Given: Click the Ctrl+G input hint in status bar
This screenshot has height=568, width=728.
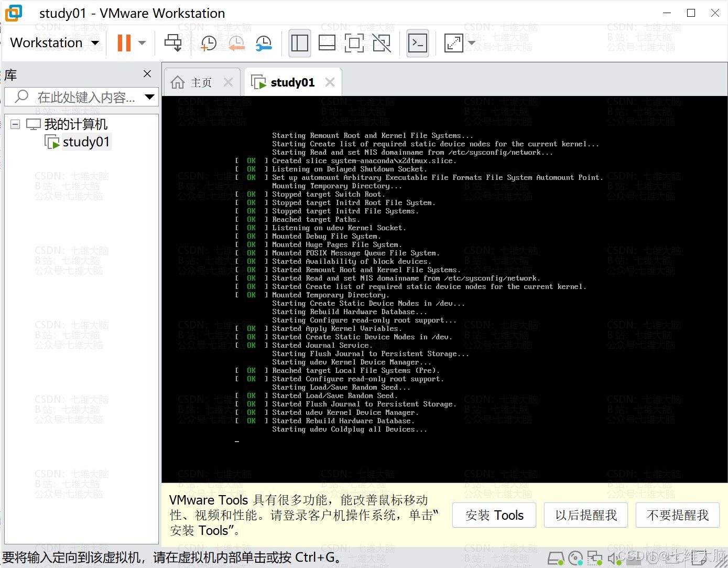Looking at the screenshot, I should click(173, 557).
